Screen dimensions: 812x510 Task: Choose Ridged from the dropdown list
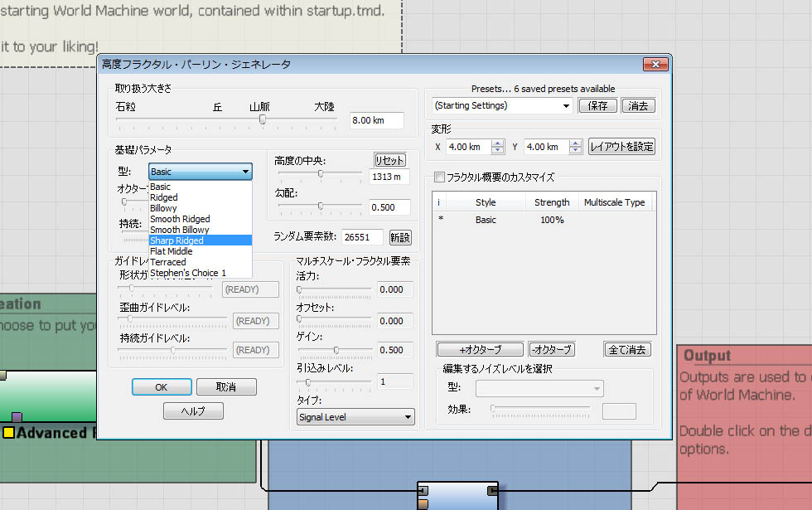[x=200, y=197]
